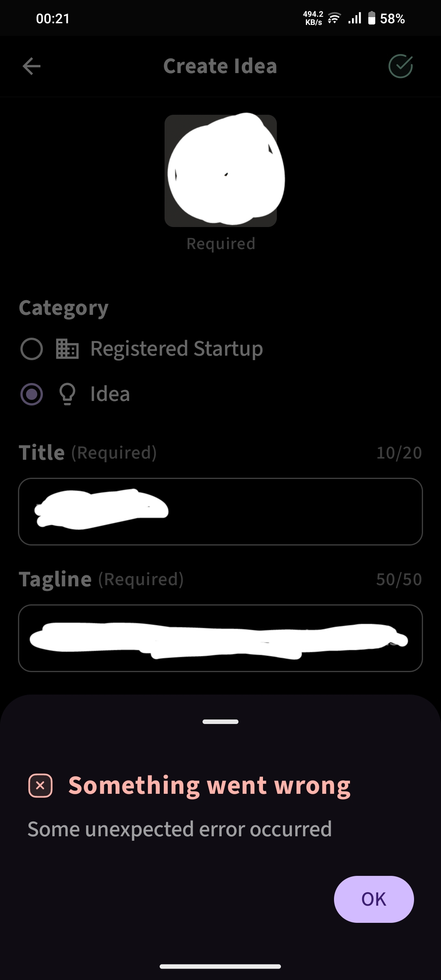Click the Title input field
The width and height of the screenshot is (441, 980).
[x=220, y=511]
